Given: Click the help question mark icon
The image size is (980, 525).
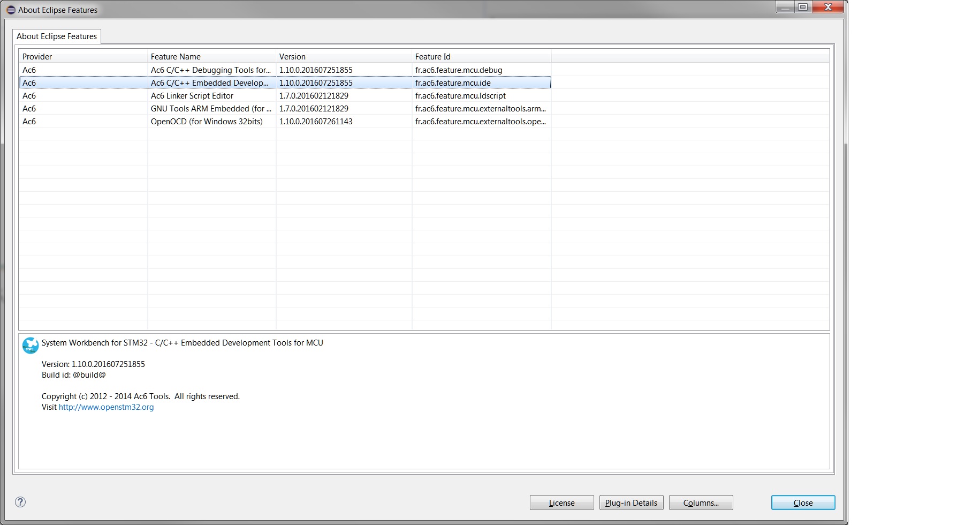Looking at the screenshot, I should point(20,502).
